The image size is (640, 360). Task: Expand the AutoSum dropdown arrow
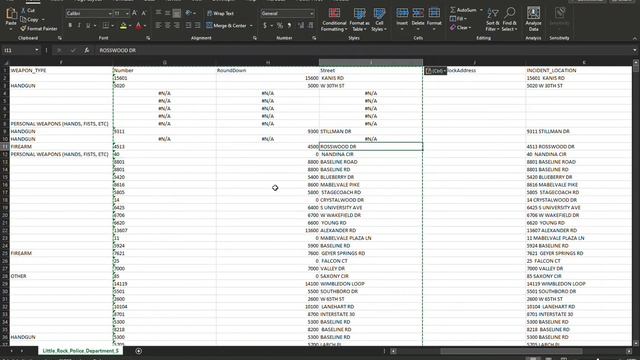click(x=481, y=10)
